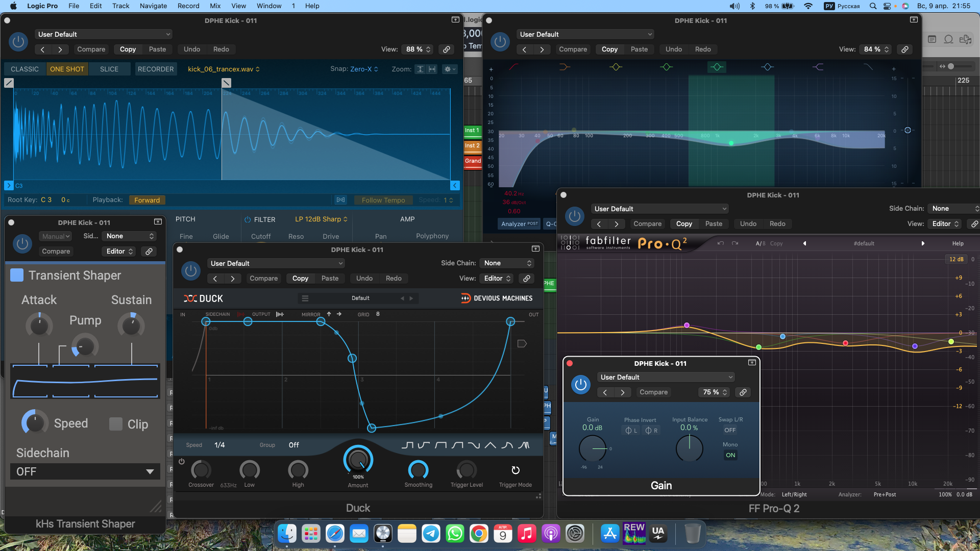Open kick_06_trancex.wav file dropdown
The width and height of the screenshot is (980, 551).
click(x=224, y=69)
